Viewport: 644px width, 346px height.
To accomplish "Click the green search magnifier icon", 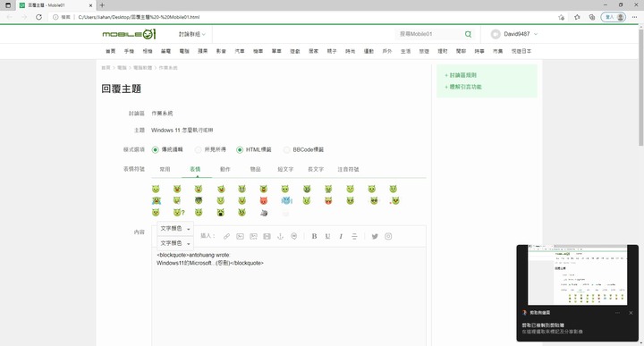I will 468,34.
